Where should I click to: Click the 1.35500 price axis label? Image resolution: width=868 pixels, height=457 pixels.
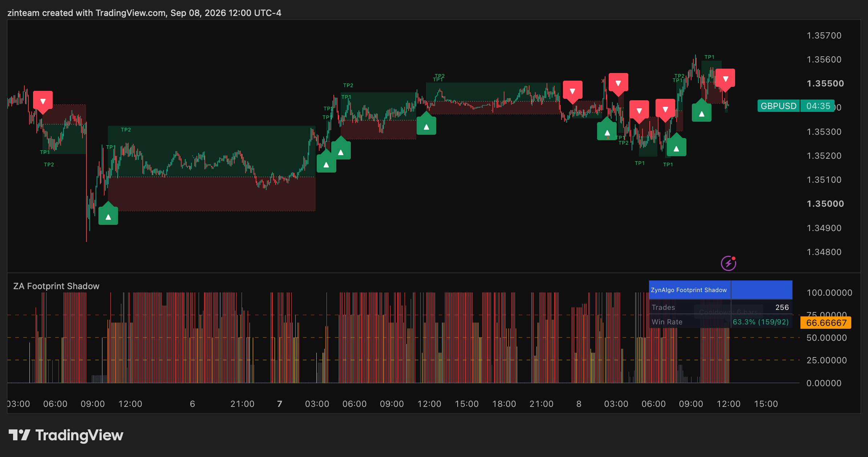coord(825,84)
